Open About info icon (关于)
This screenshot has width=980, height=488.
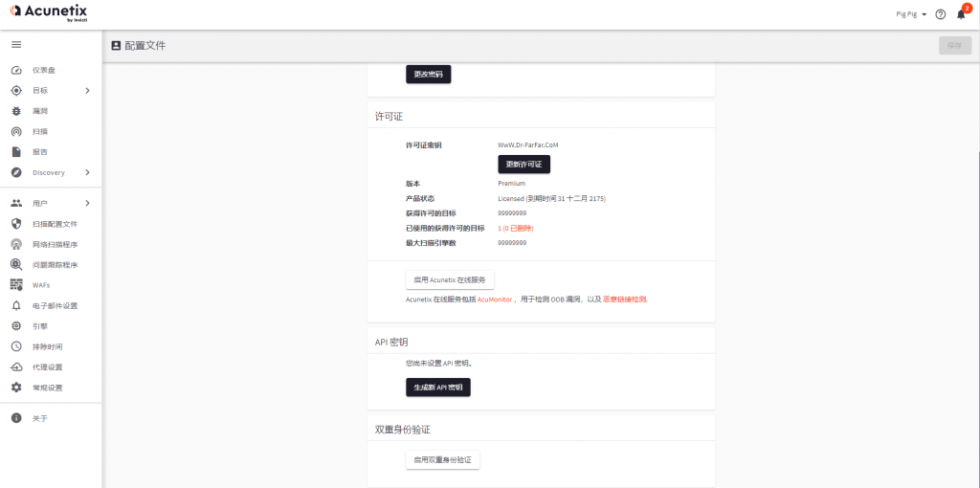coord(17,418)
